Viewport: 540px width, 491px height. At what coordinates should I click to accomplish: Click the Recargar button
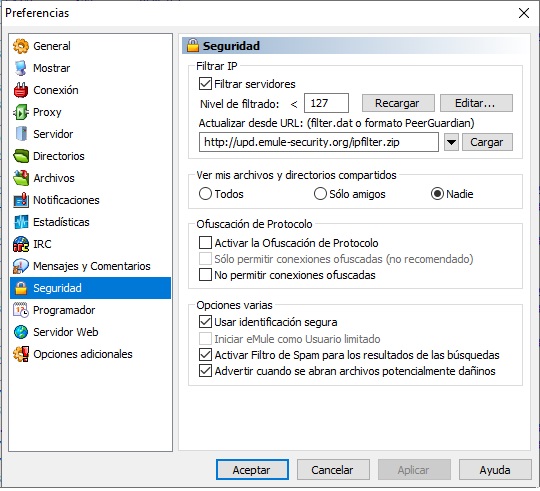pyautogui.click(x=398, y=103)
